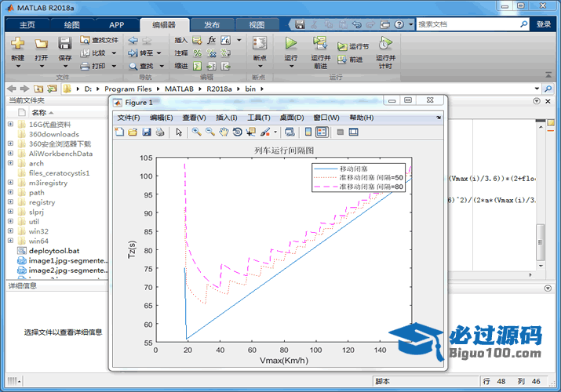The image size is (561, 392).
Task: Click the browse for folder icon
Action: coord(52,89)
